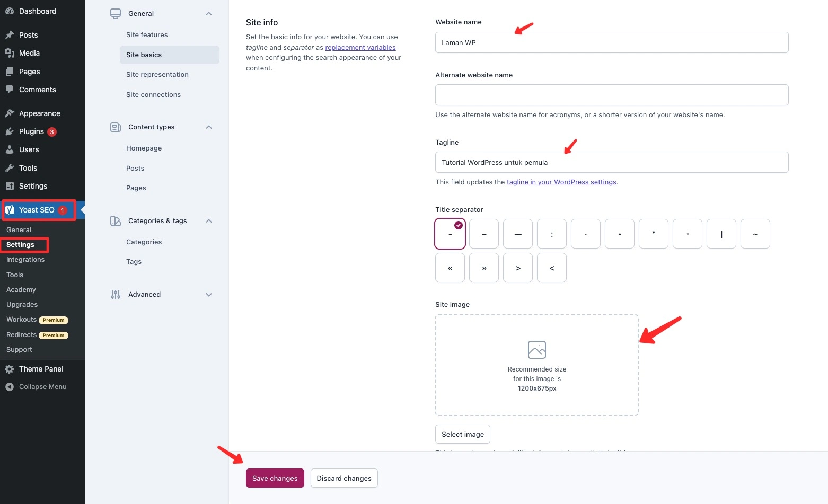Open Site representation settings
This screenshot has width=828, height=504.
coord(157,75)
